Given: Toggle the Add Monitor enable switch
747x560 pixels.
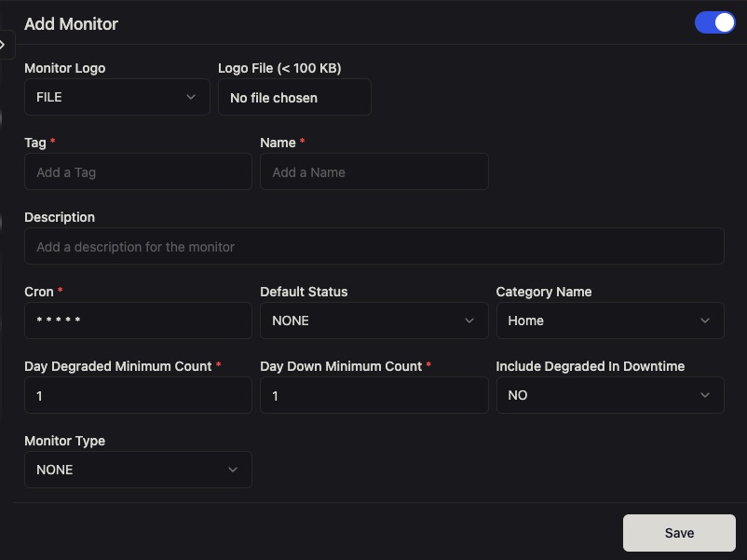Looking at the screenshot, I should point(714,21).
